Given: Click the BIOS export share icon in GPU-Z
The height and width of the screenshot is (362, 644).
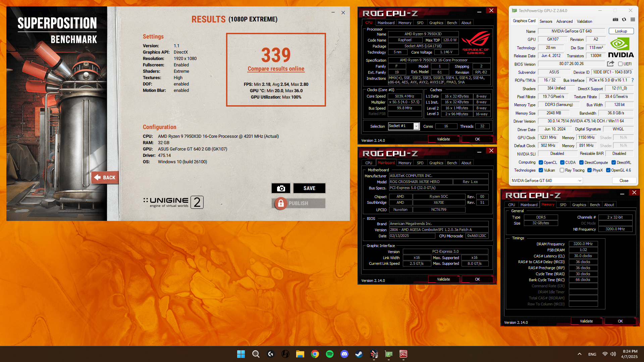Looking at the screenshot, I should (610, 64).
